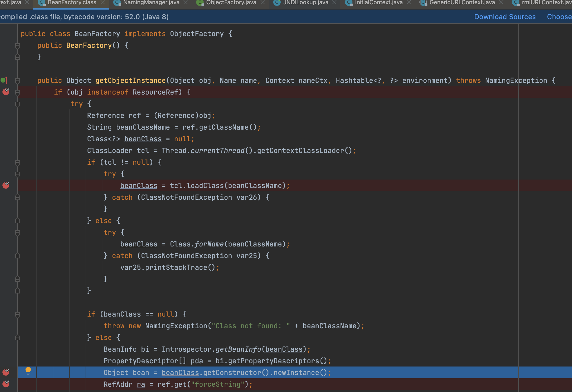Toggle breakpoint on the newInstance() line

[6, 372]
